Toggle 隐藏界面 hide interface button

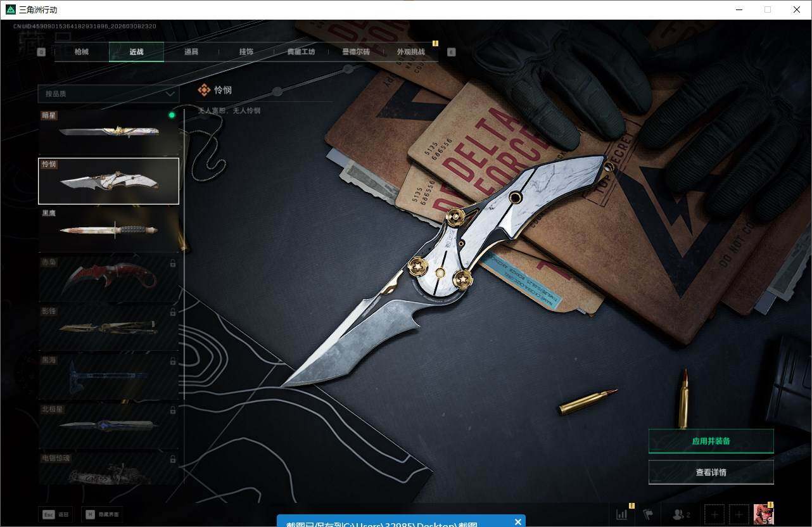pos(101,514)
